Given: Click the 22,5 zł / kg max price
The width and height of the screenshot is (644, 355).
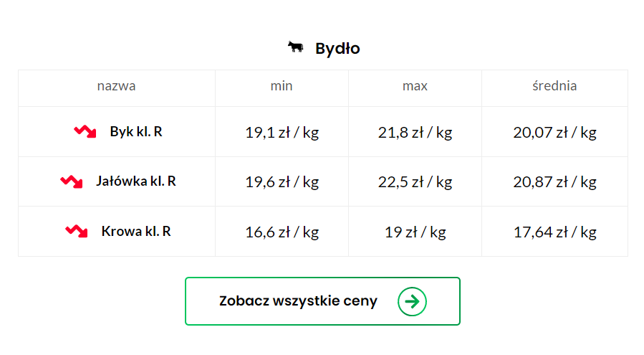Looking at the screenshot, I should [415, 182].
